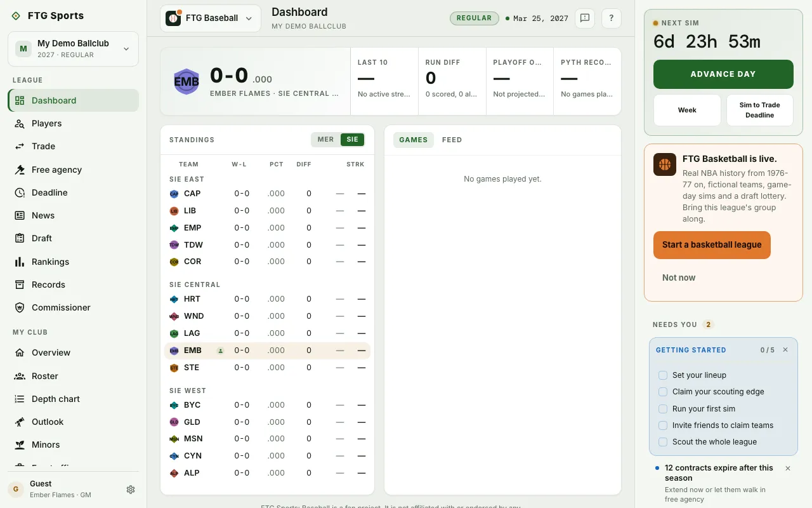Image resolution: width=812 pixels, height=508 pixels.
Task: Dismiss the contracts expire notice
Action: tap(788, 468)
